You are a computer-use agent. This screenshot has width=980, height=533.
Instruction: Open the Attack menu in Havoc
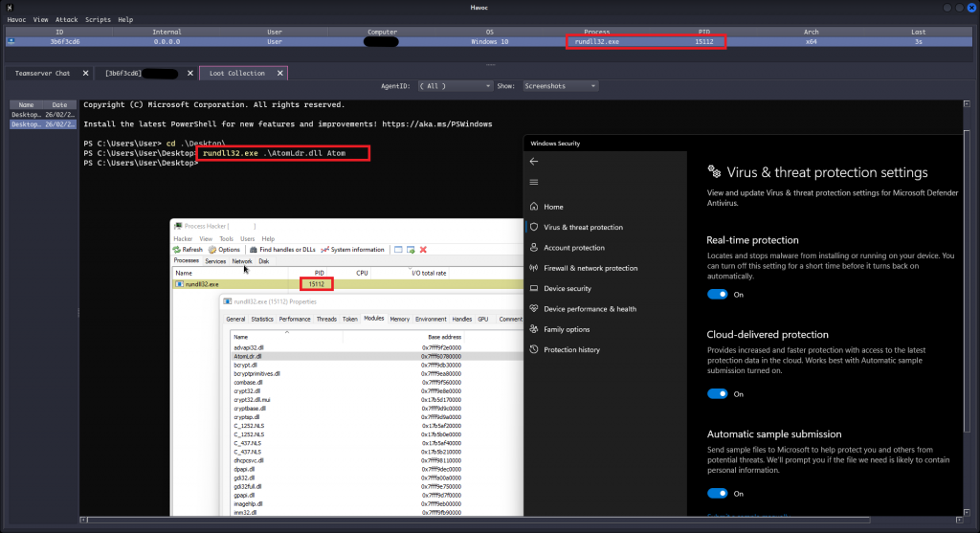click(66, 19)
